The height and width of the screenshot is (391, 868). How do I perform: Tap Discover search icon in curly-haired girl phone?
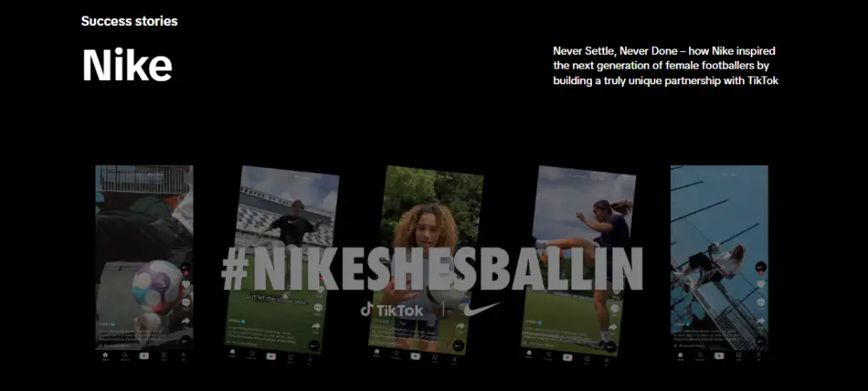[397, 354]
